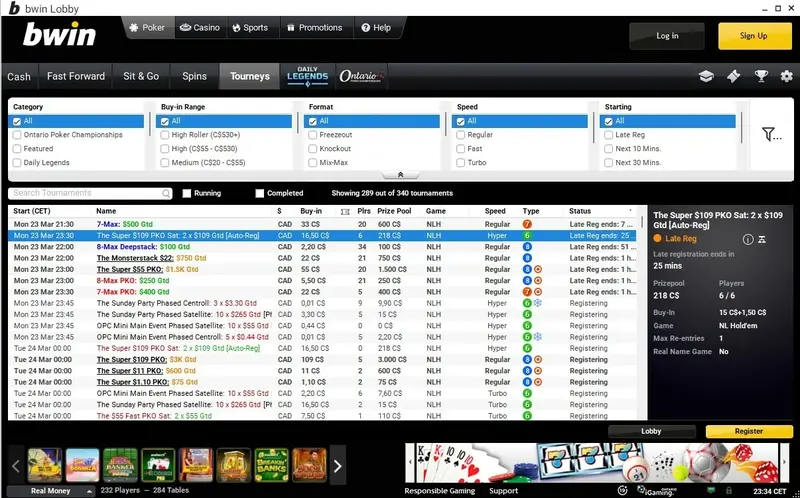This screenshot has height=498, width=800.
Task: Click the padlock icon in status bar
Action: coord(729,491)
